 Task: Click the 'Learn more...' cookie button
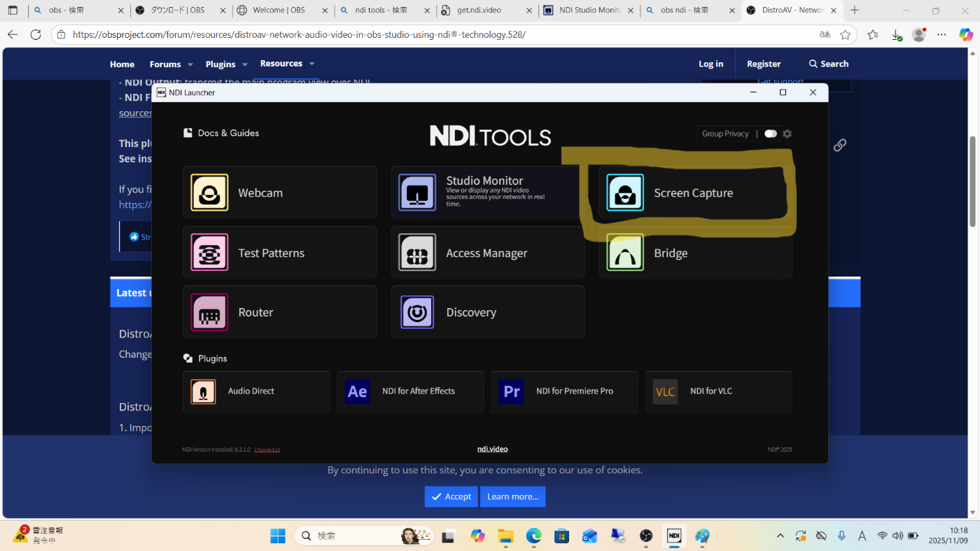click(x=513, y=496)
